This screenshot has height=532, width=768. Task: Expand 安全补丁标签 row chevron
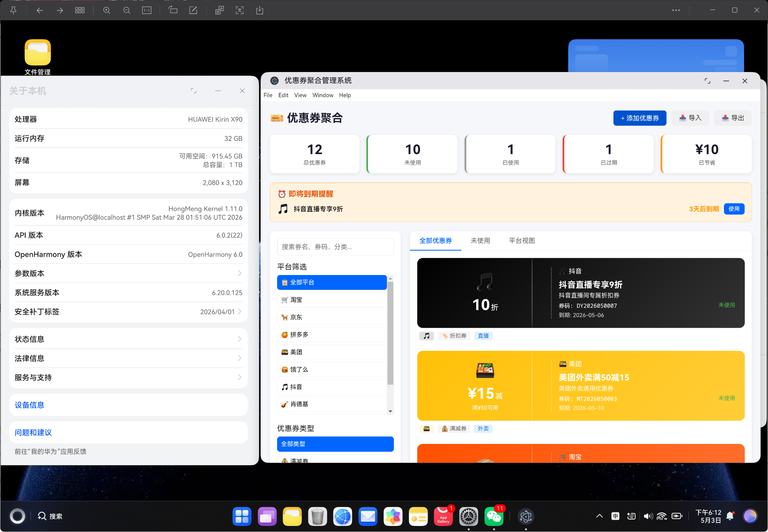pyautogui.click(x=240, y=311)
